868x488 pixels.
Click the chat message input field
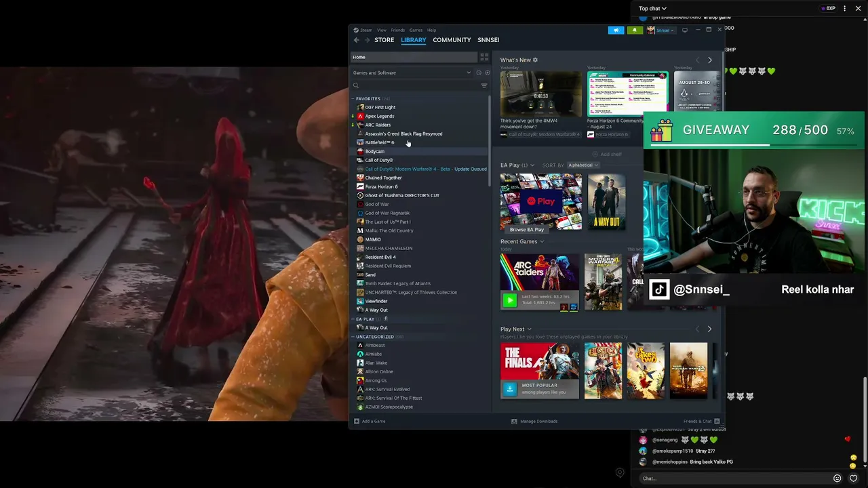point(736,479)
